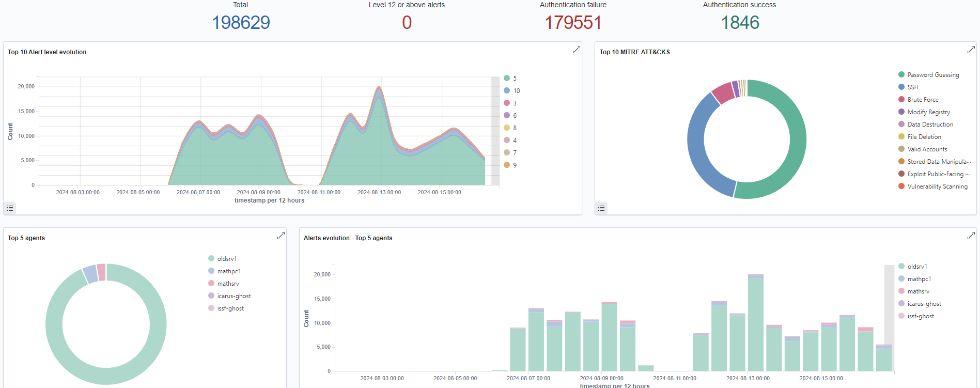The image size is (980, 388).
Task: Click Authentication failure count 179551
Action: [573, 22]
